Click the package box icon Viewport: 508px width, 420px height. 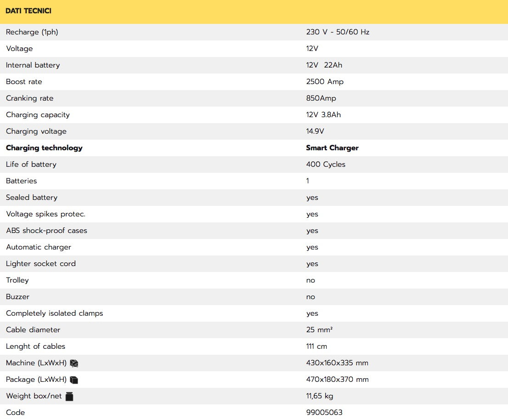(74, 380)
